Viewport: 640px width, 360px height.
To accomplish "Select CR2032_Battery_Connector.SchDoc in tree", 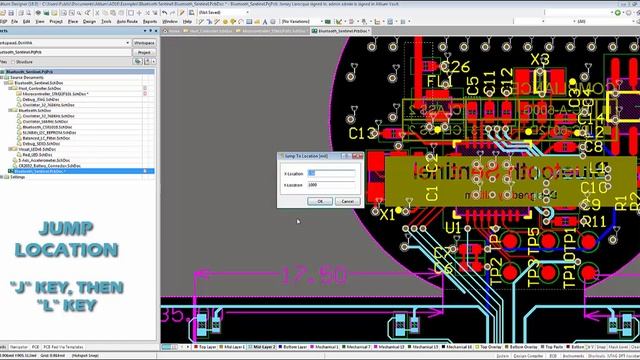I will click(x=49, y=166).
